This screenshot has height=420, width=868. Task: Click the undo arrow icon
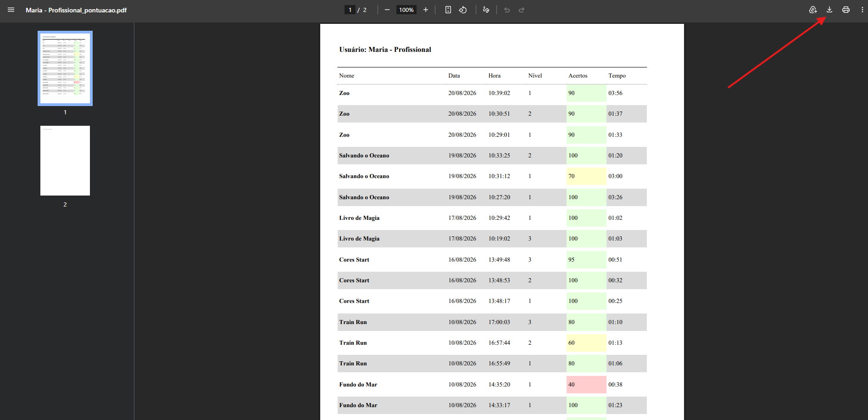tap(507, 10)
